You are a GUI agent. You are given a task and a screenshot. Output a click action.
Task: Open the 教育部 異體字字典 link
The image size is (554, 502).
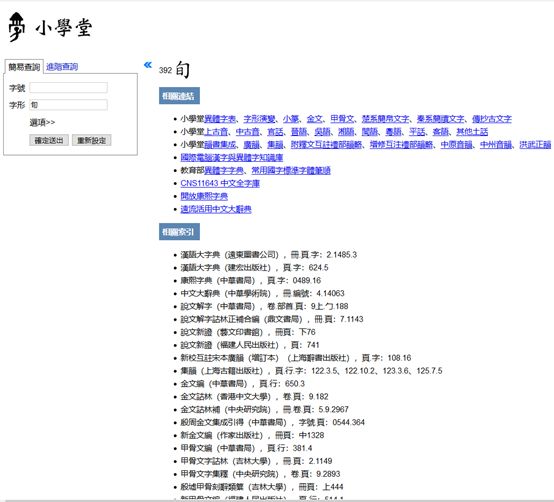pos(224,171)
